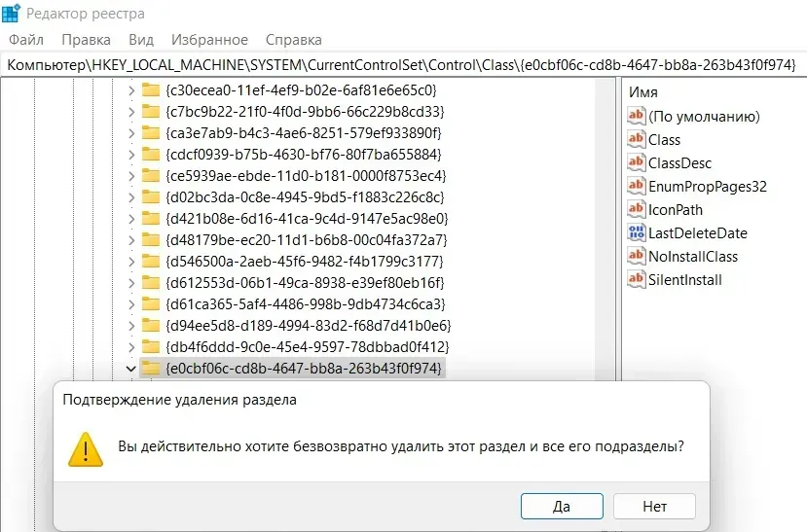Select the LastDeleteDate value name
This screenshot has width=807, height=532.
coord(697,233)
